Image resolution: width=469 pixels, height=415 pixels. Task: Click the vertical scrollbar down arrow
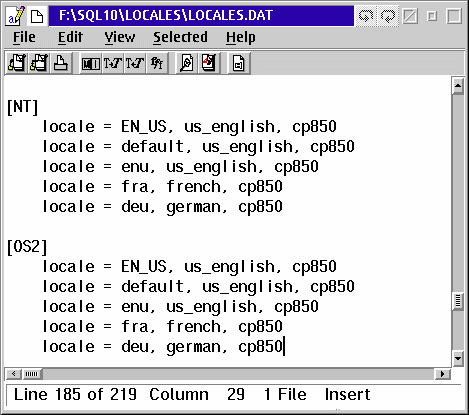458,359
